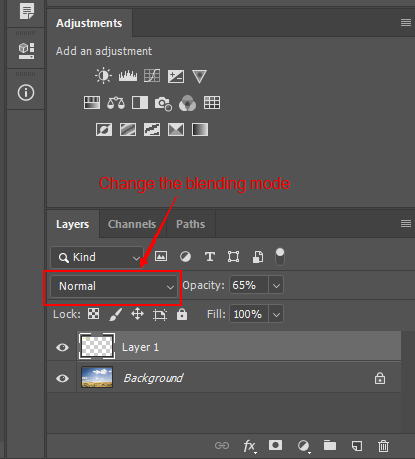Open the 3D panel icon

pyautogui.click(x=26, y=51)
